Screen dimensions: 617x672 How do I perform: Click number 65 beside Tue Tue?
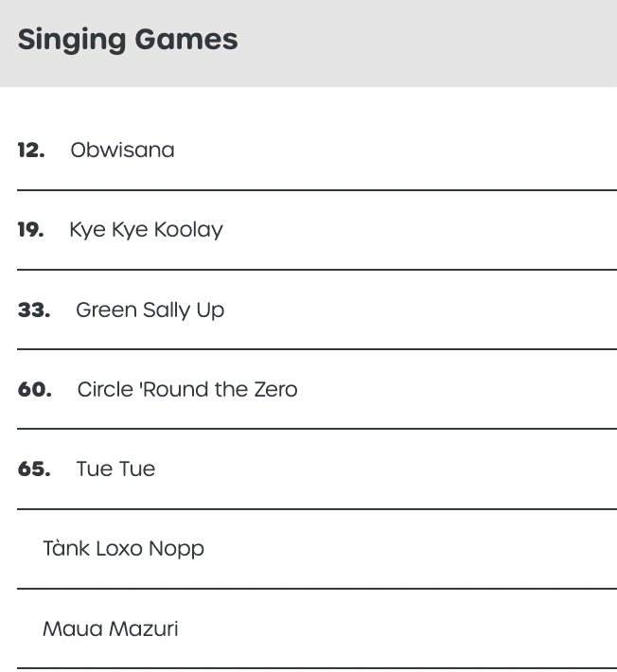[x=34, y=469]
